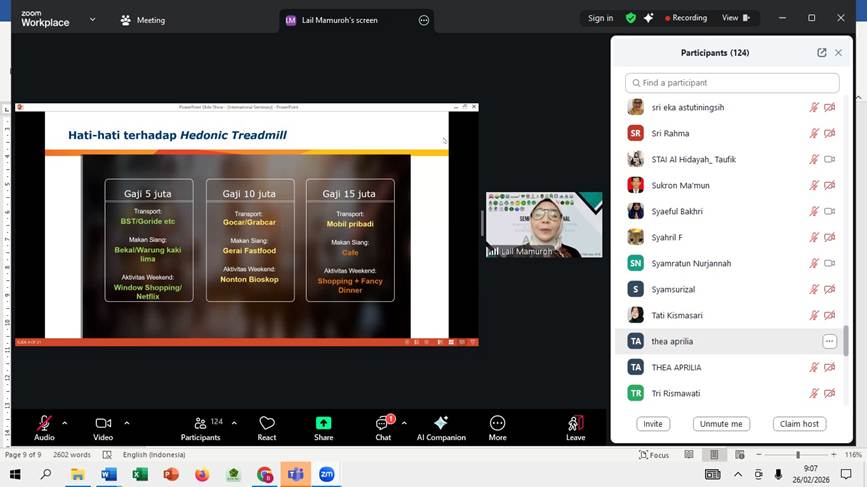This screenshot has width=867, height=487.
Task: Click the Claim host button
Action: (x=799, y=424)
